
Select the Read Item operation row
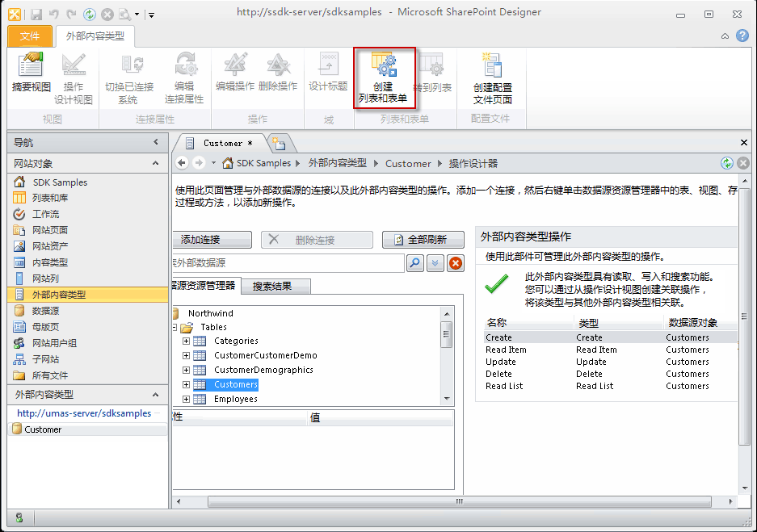[610, 350]
